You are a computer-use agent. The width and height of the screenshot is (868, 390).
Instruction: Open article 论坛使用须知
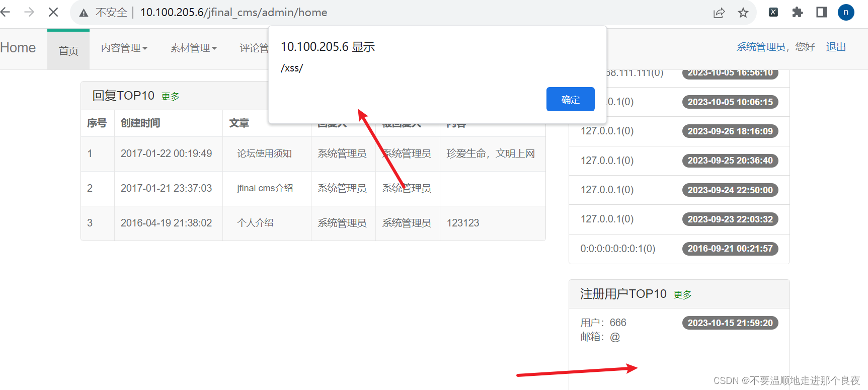264,153
